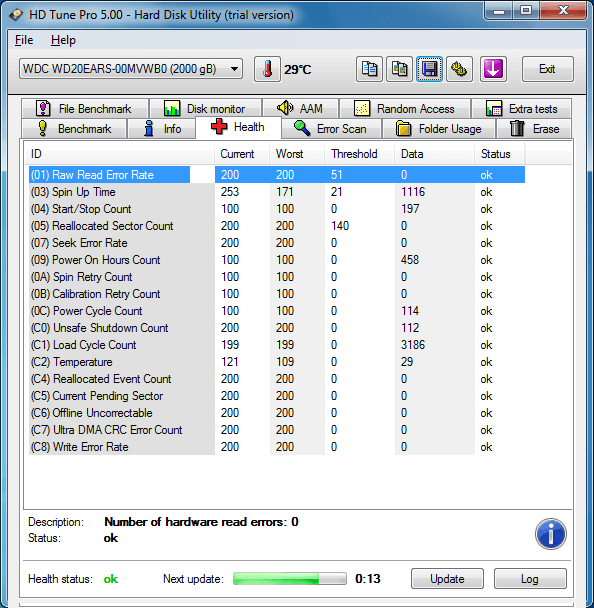
Task: Select the Health tab
Action: [238, 127]
